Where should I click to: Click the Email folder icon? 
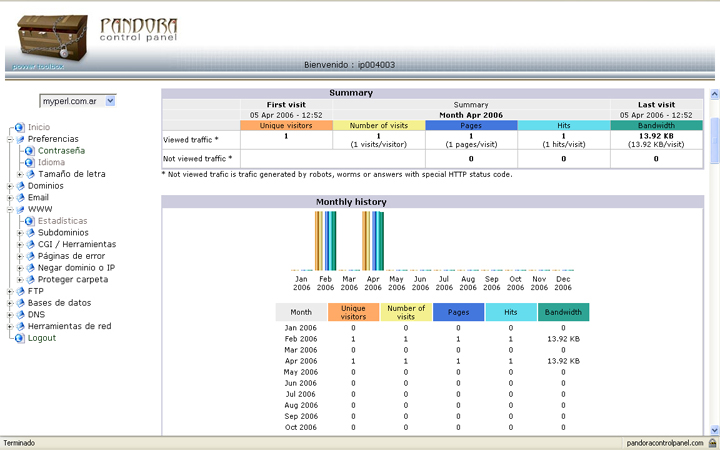[x=19, y=198]
